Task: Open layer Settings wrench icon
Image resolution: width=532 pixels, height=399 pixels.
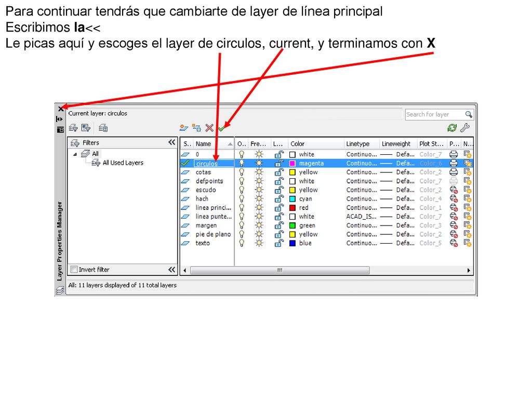Action: coord(465,128)
